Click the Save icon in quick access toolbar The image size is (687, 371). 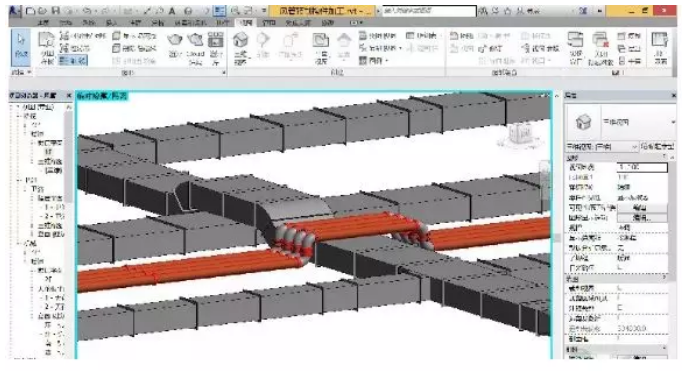tap(55, 11)
